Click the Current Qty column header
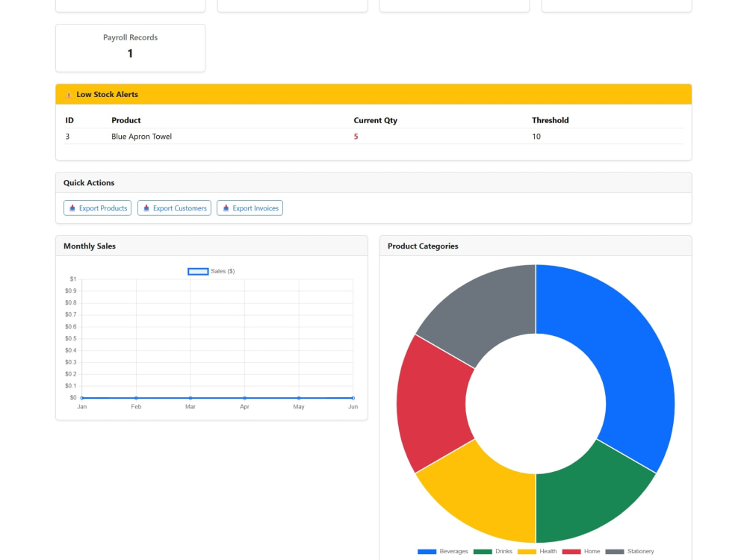This screenshot has height=560, width=747. pyautogui.click(x=376, y=120)
